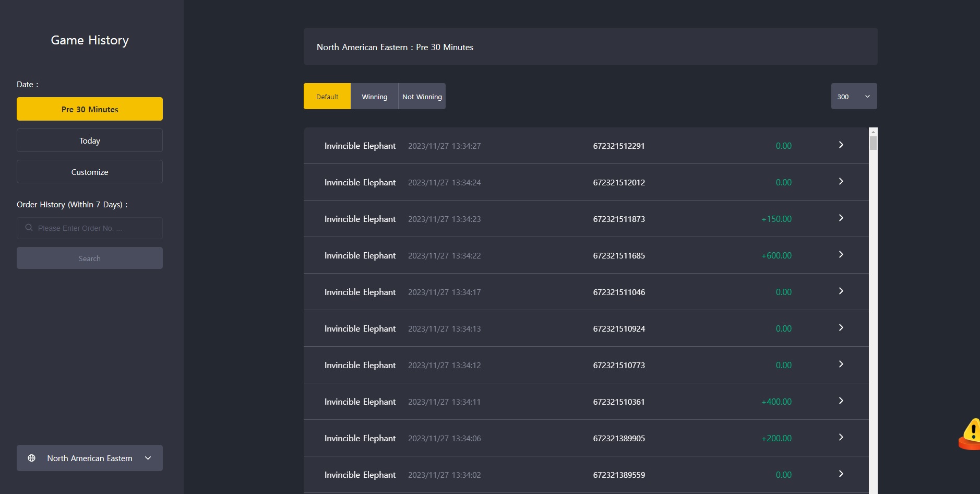
Task: Click the globe icon beside North American Eastern
Action: click(31, 458)
